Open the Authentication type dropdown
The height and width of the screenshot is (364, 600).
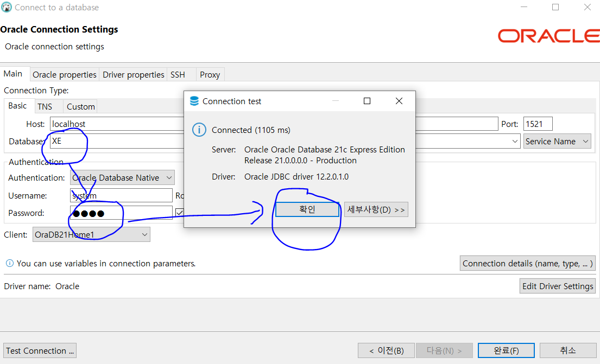coord(123,178)
